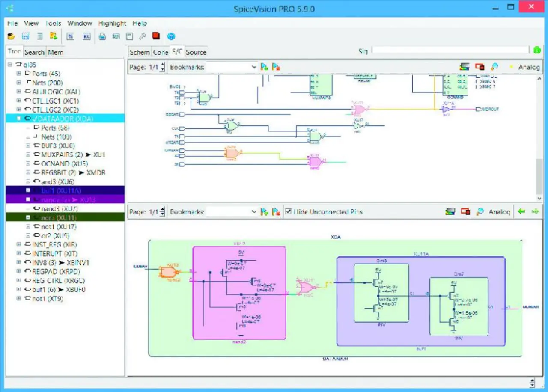Collapse the ql85 root tree node
Screen dimensions: 548x392
point(10,65)
